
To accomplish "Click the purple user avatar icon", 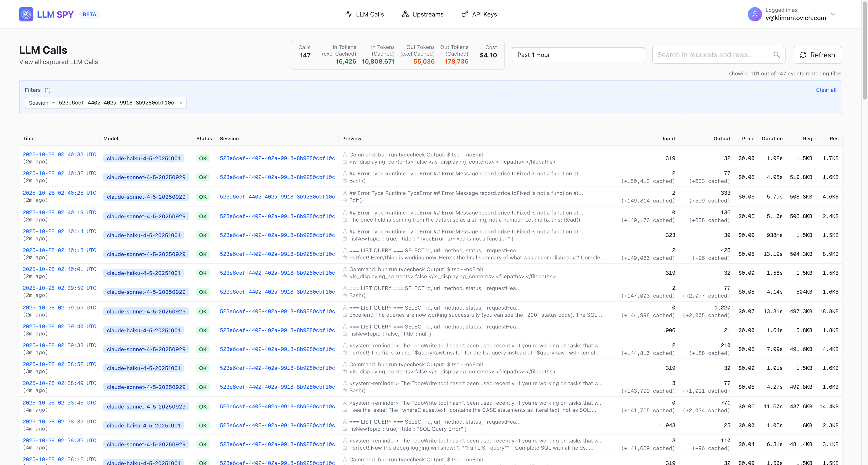I will click(x=755, y=14).
